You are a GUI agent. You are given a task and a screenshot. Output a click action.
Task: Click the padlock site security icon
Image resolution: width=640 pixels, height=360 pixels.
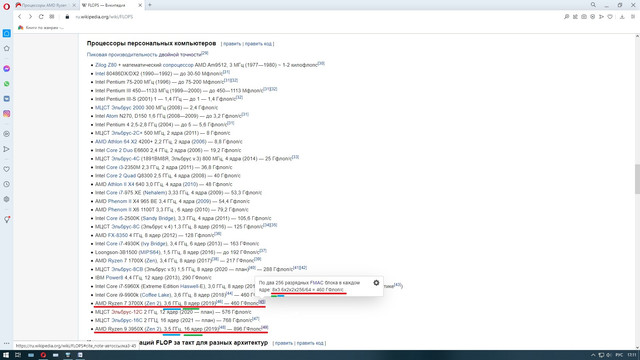click(x=67, y=17)
